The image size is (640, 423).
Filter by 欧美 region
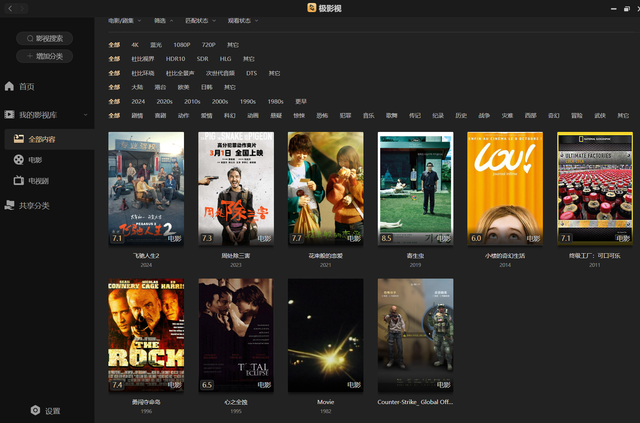tap(183, 87)
